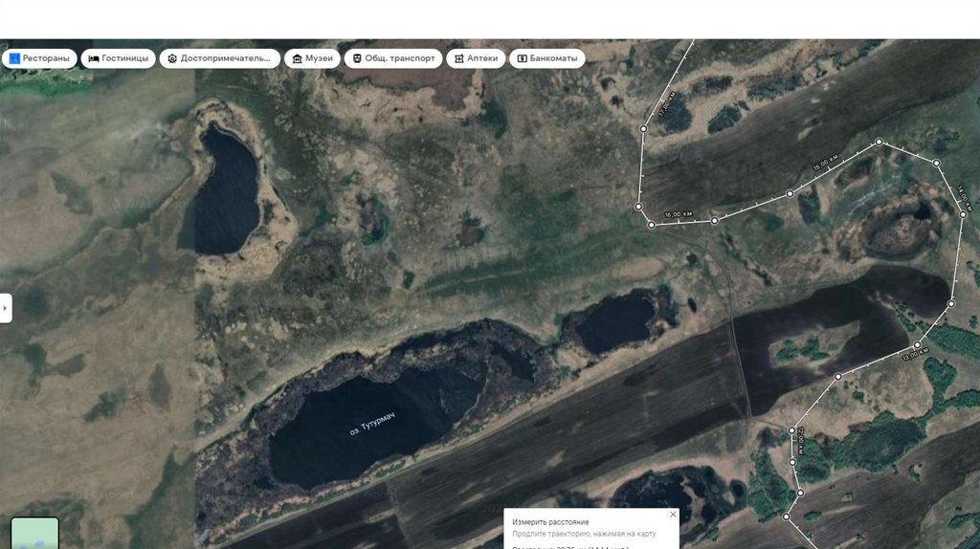
Task: Select the Гостиницы category chip
Action: tap(118, 58)
